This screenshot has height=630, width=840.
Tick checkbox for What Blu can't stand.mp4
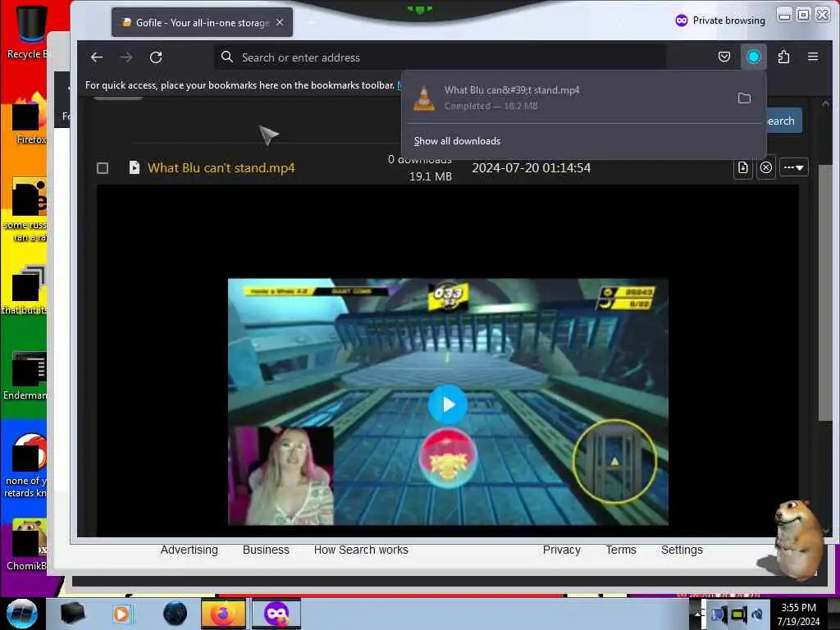click(103, 168)
